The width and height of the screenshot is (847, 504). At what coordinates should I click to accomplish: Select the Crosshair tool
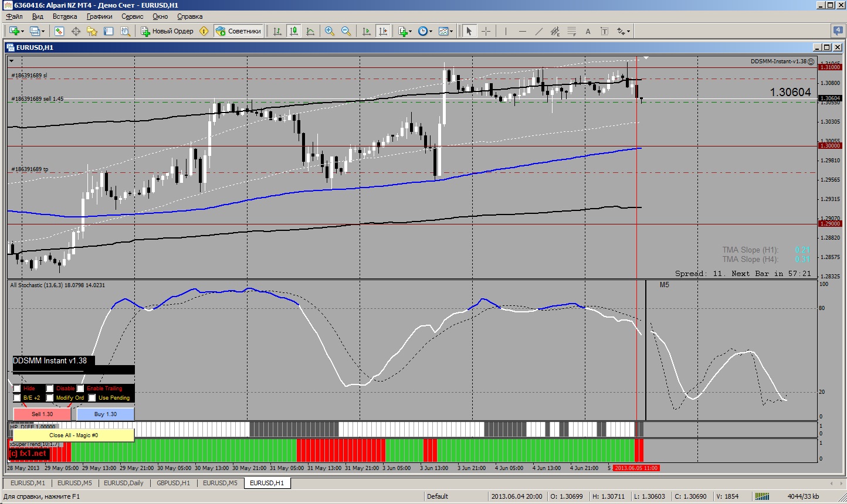tap(486, 31)
